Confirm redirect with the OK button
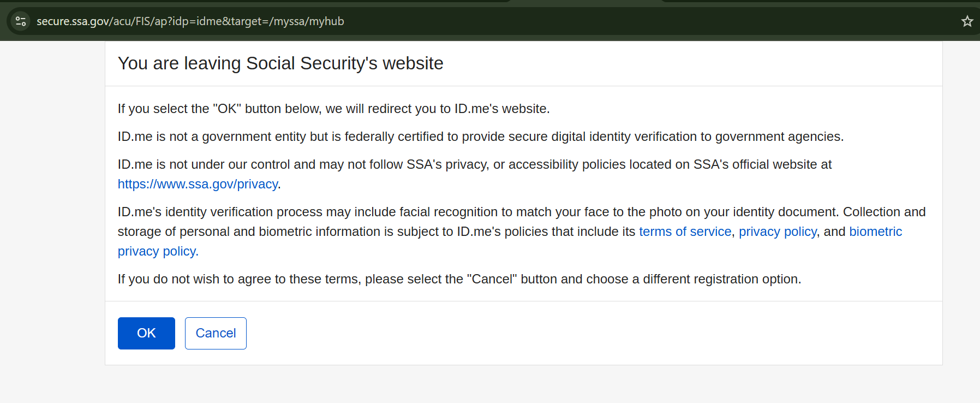The height and width of the screenshot is (403, 980). pyautogui.click(x=146, y=333)
